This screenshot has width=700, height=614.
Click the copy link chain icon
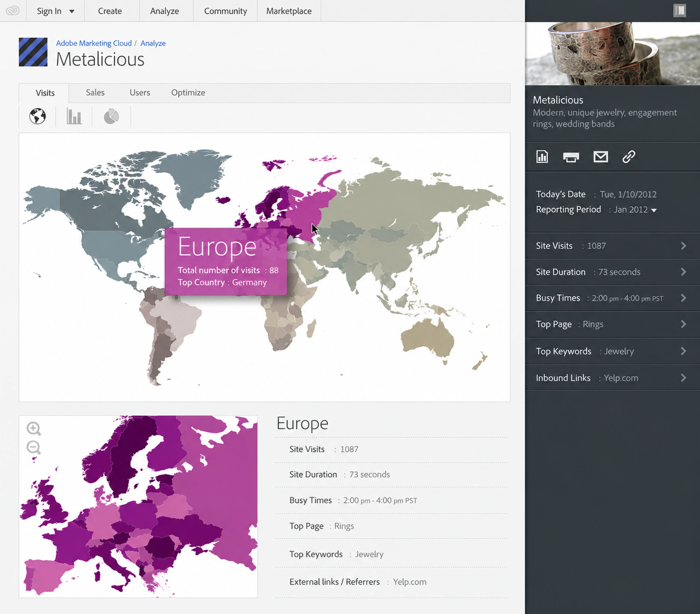point(629,157)
